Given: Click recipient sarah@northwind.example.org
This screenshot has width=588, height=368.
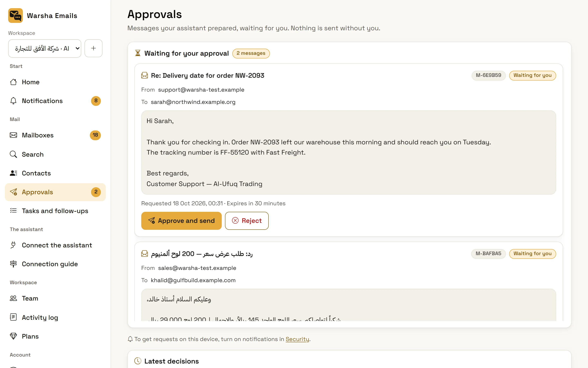Looking at the screenshot, I should click(193, 102).
